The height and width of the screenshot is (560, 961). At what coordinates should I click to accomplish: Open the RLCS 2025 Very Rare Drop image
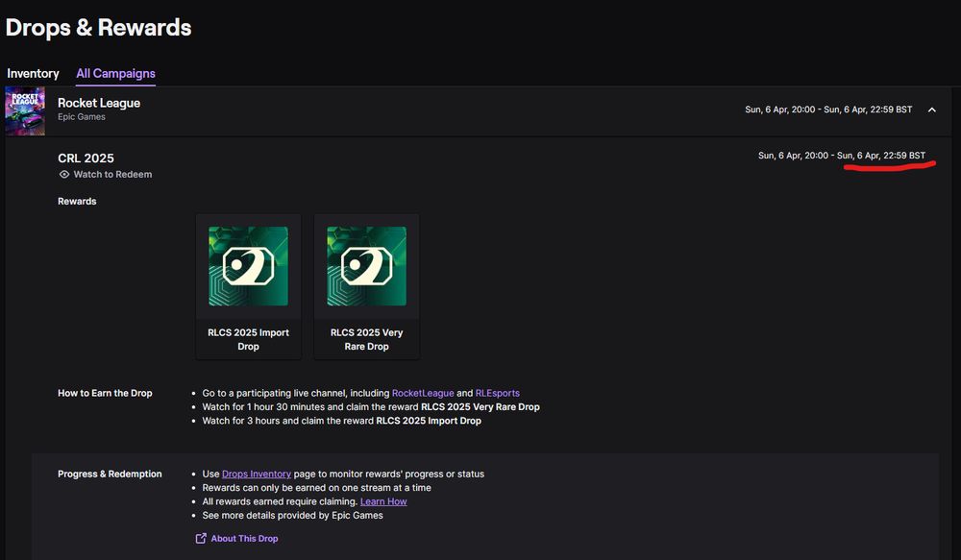click(x=366, y=266)
